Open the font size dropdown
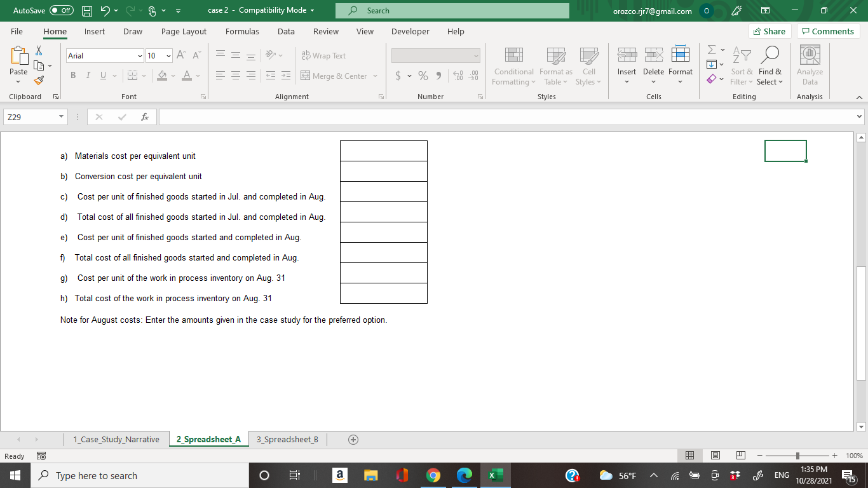Screen dimensions: 868x488 tap(168, 56)
